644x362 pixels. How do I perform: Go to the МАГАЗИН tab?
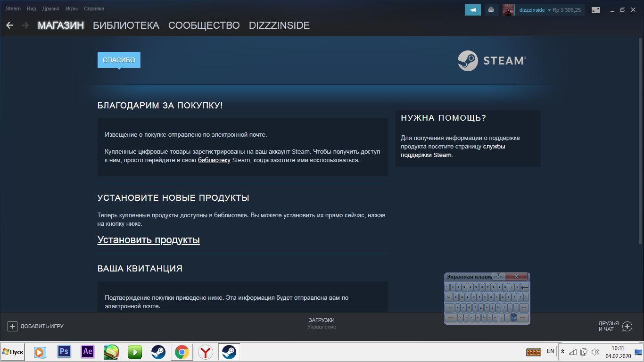[61, 25]
